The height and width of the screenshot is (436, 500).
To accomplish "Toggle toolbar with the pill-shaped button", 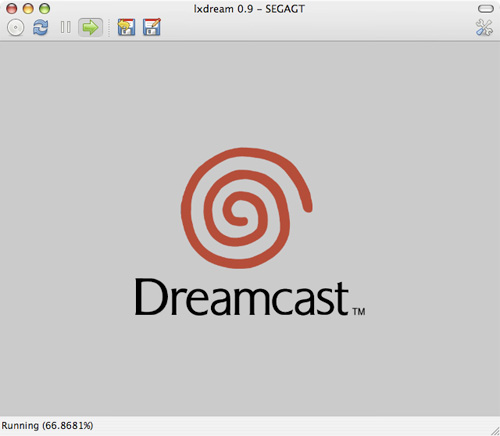I will click(486, 9).
